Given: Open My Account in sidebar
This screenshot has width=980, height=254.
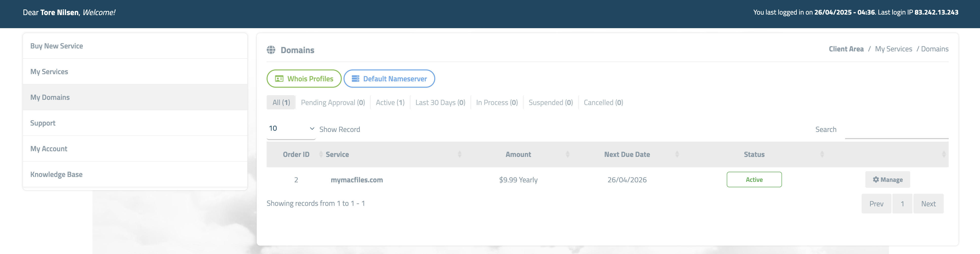Looking at the screenshot, I should pyautogui.click(x=135, y=149).
